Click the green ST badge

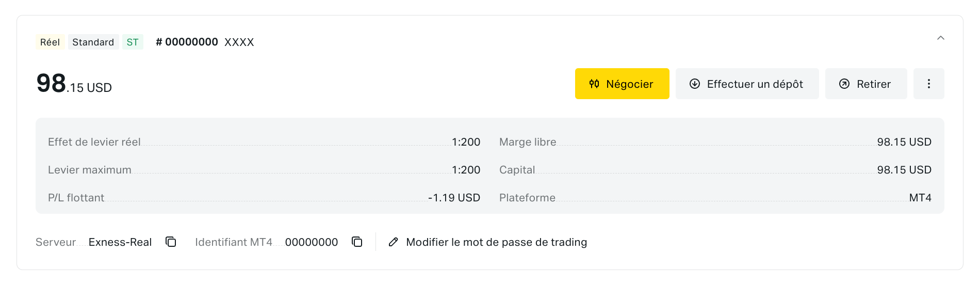tap(133, 42)
